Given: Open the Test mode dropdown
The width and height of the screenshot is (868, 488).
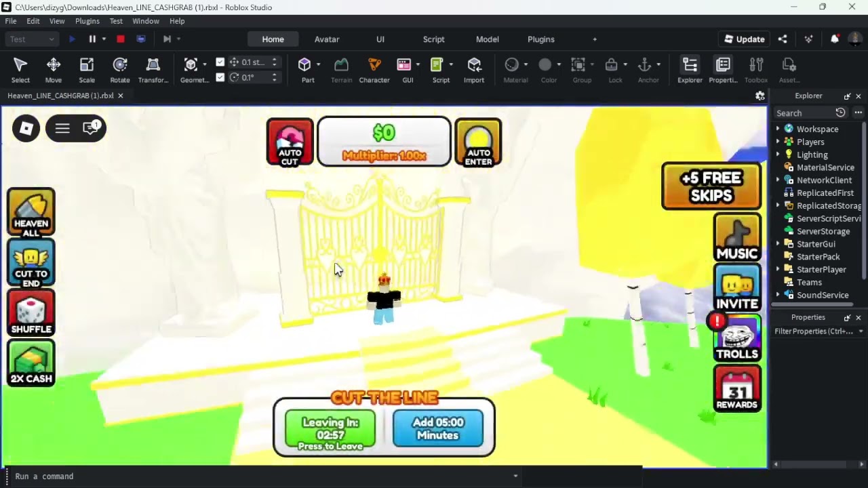Looking at the screenshot, I should pyautogui.click(x=32, y=39).
